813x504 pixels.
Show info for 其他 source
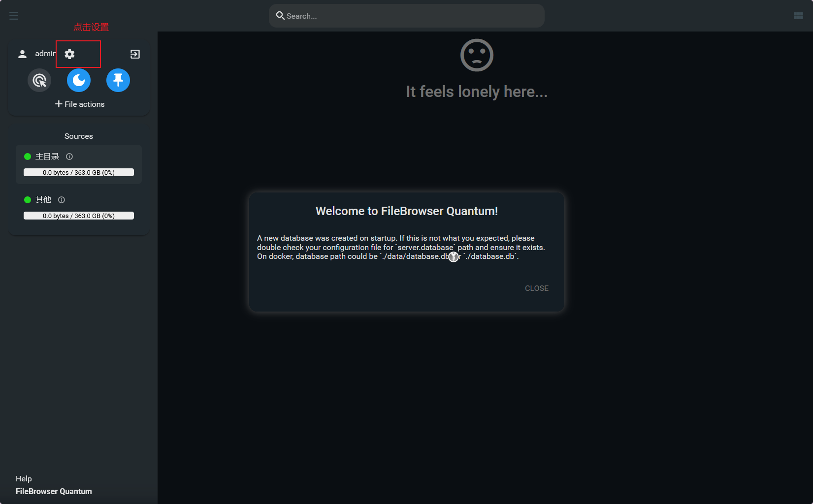tap(62, 200)
